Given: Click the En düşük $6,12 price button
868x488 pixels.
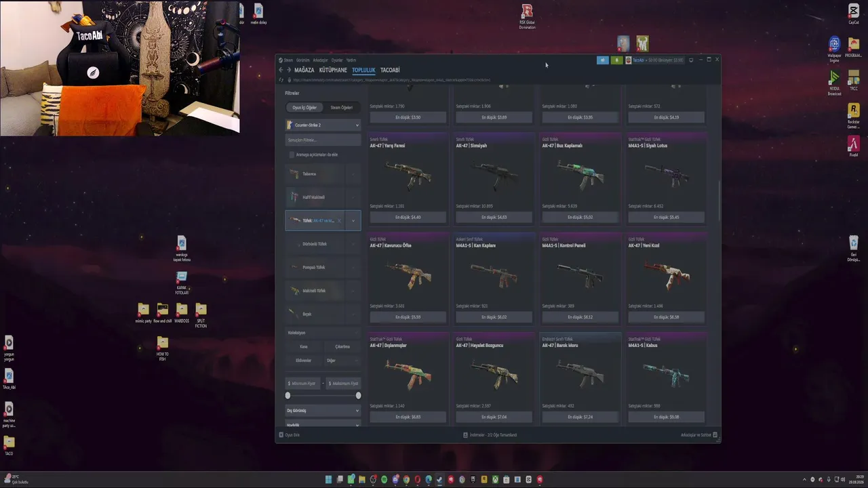Looking at the screenshot, I should click(x=580, y=317).
